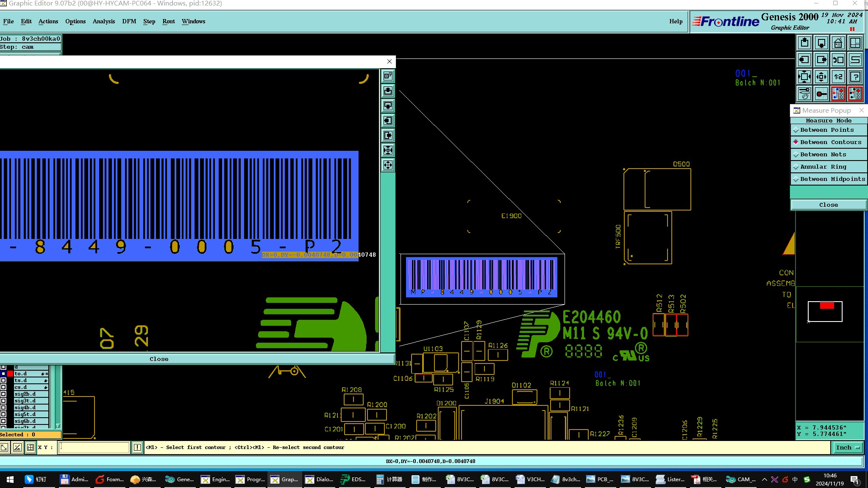Toggle the ts.d layer checkbox
This screenshot has height=488, width=868.
pyautogui.click(x=3, y=380)
